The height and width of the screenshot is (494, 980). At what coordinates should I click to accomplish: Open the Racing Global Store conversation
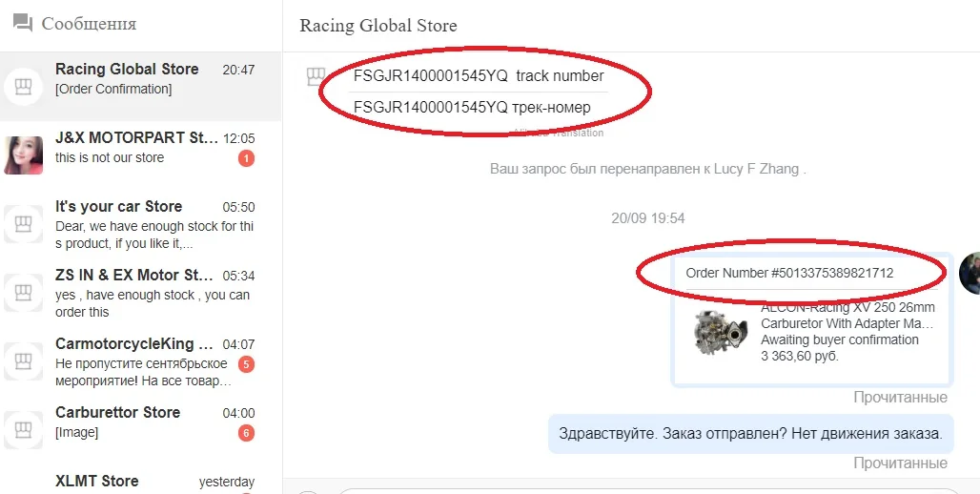click(141, 87)
